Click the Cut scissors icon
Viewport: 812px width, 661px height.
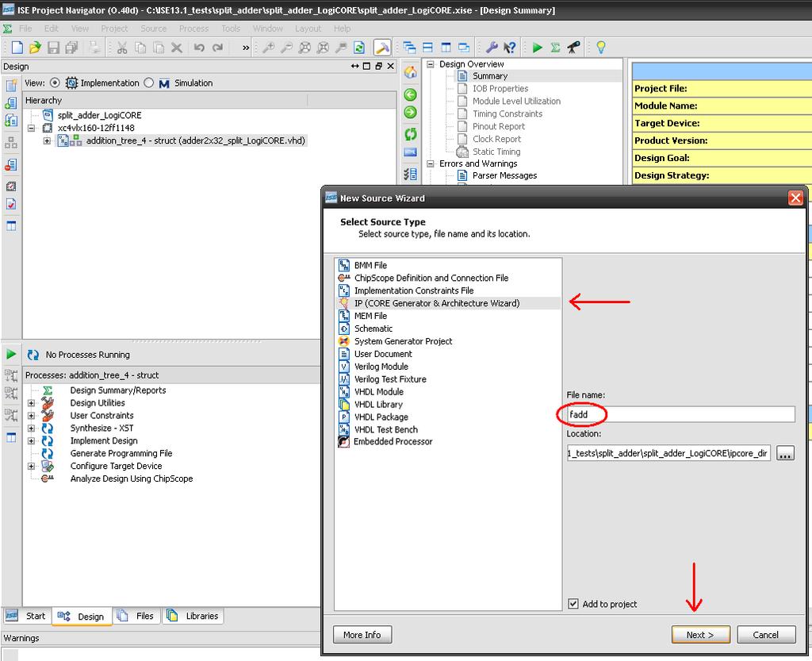pos(122,48)
